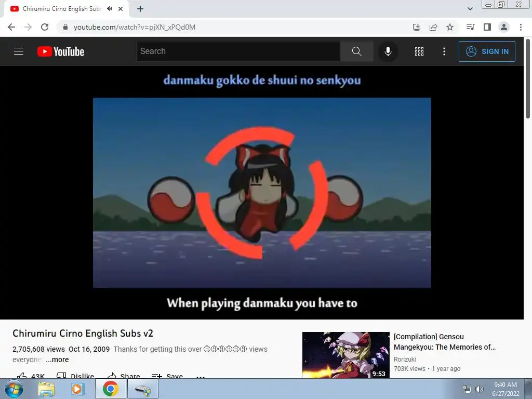Share this page from address bar
Image resolution: width=532 pixels, height=399 pixels.
[x=433, y=27]
